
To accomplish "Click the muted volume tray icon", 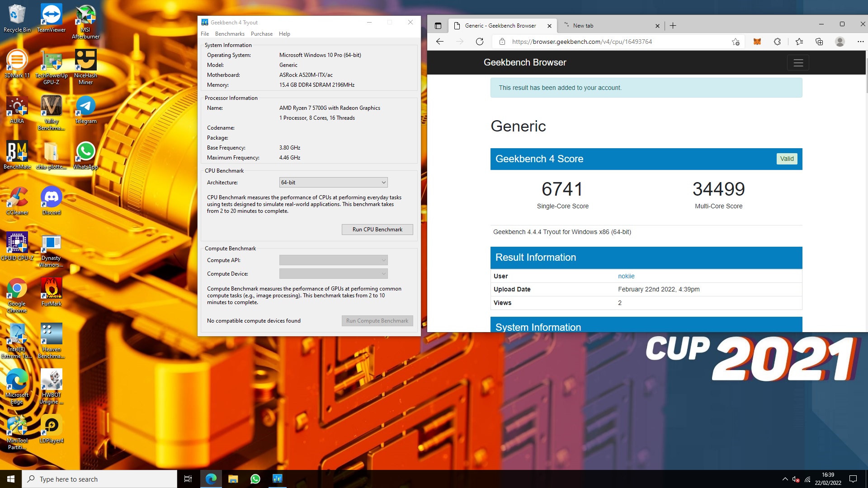I will (796, 479).
